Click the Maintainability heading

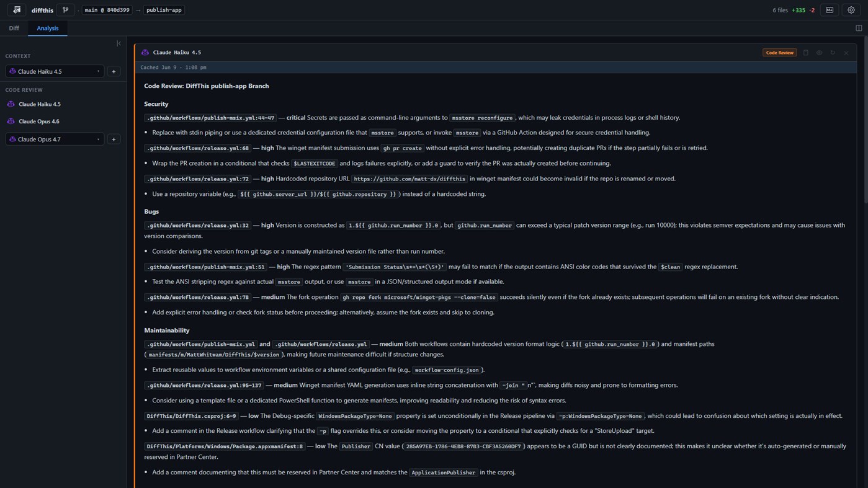tap(167, 331)
